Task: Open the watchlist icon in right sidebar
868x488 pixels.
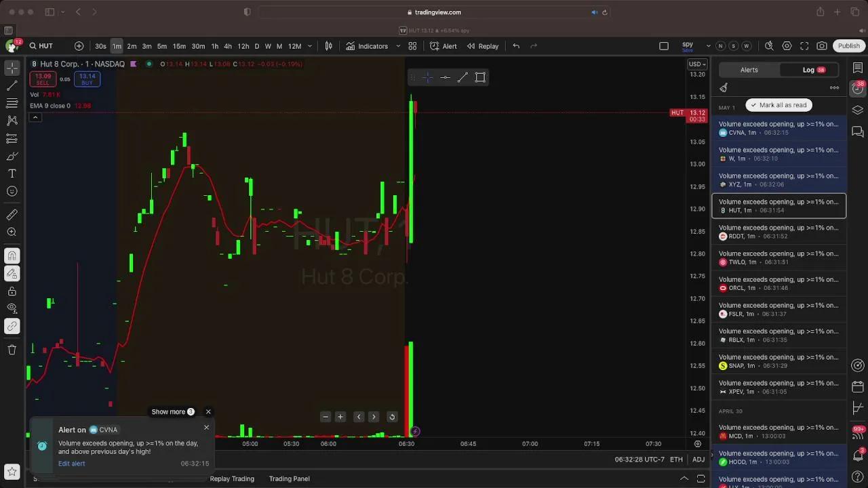Action: [858, 68]
